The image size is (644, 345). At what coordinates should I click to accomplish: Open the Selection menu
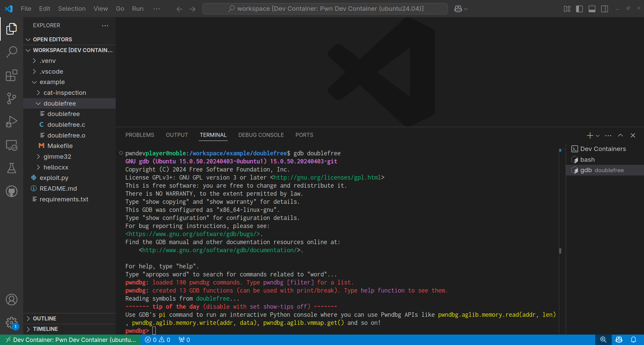(x=72, y=9)
